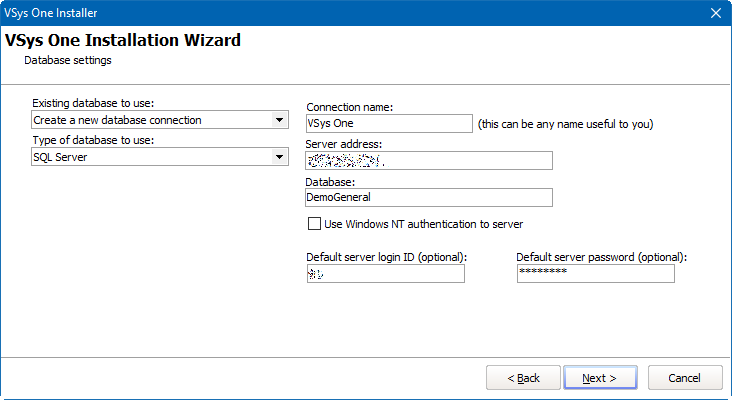Click the 'VSys One Installation Wizard' heading

(123, 41)
